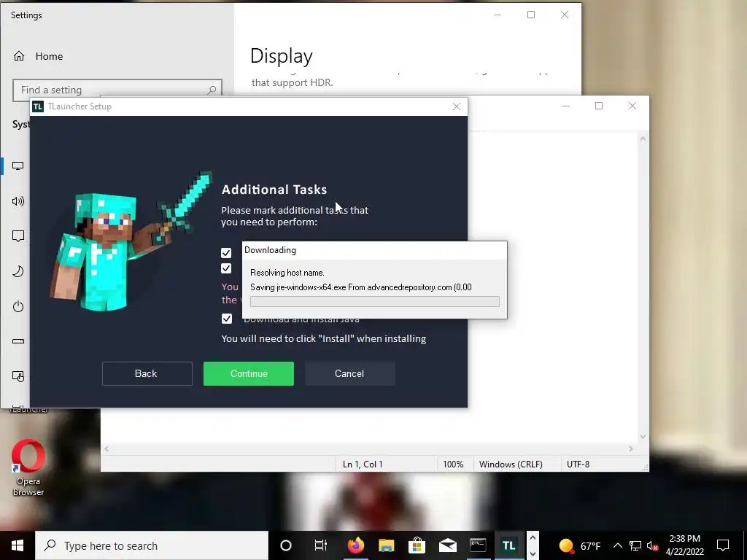Show previous row of taskbar icons
Image resolution: width=747 pixels, height=560 pixels.
click(533, 538)
